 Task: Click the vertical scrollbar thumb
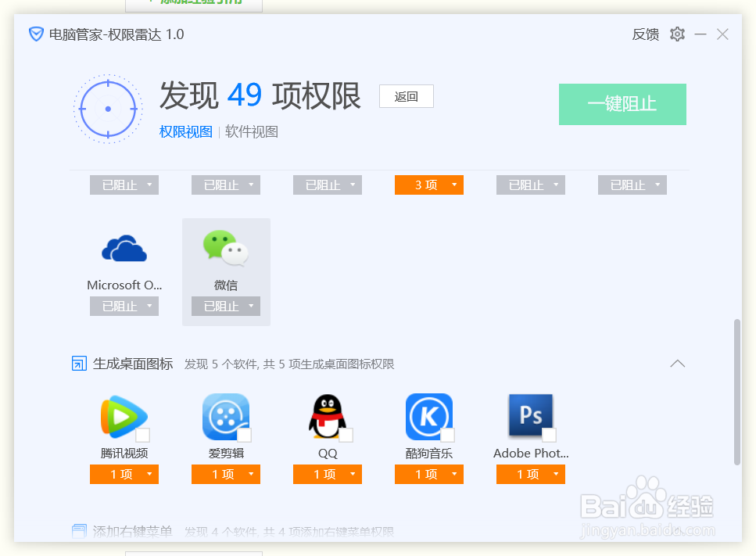point(736,392)
